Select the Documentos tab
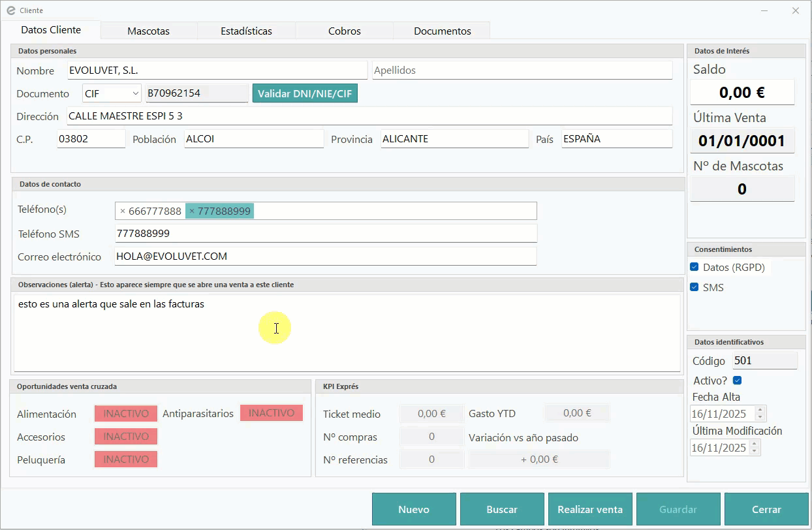The image size is (812, 530). pyautogui.click(x=442, y=31)
